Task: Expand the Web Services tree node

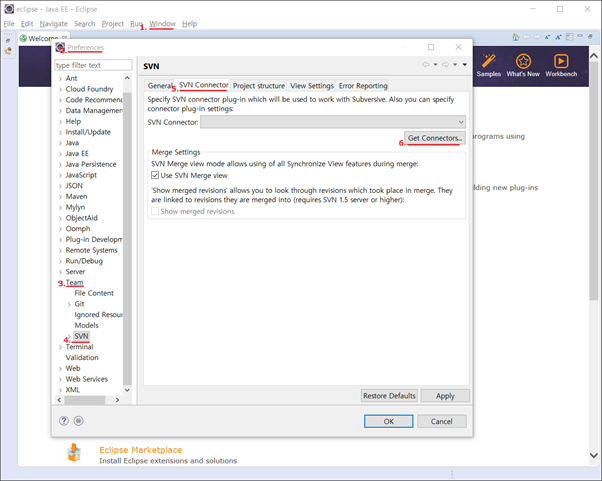Action: (x=60, y=380)
